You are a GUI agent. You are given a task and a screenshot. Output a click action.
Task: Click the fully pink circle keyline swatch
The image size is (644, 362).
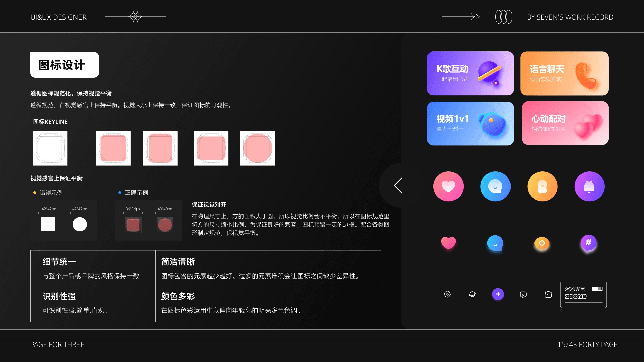(258, 148)
